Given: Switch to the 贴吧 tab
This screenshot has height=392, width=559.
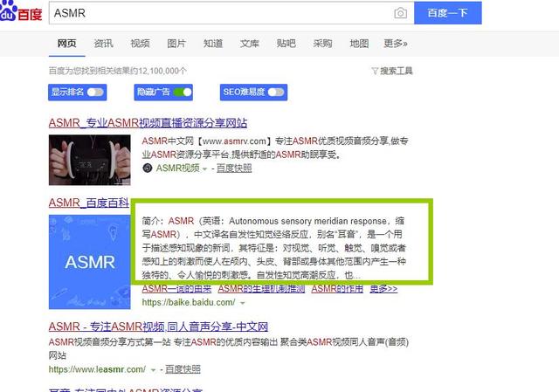Looking at the screenshot, I should [286, 44].
